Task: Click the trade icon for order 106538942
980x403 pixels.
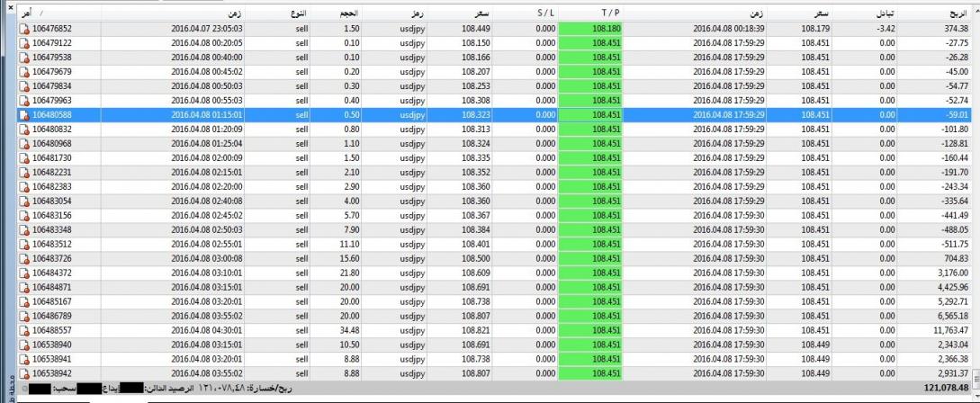Action: click(x=24, y=373)
